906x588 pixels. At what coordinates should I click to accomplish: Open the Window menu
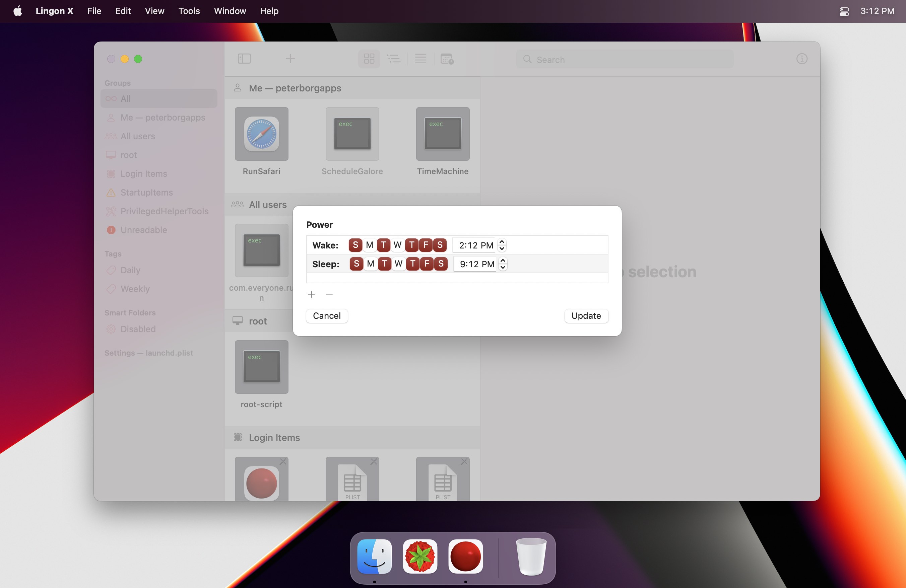point(230,11)
